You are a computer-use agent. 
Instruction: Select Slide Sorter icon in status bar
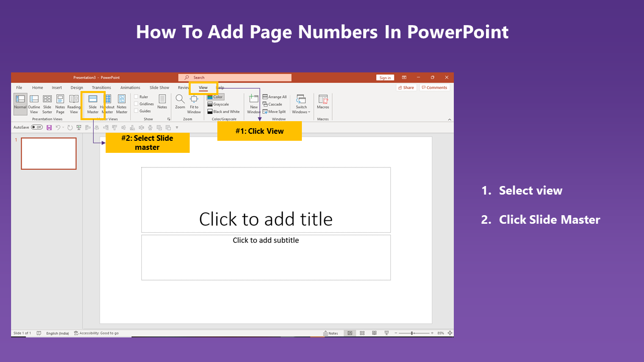tap(362, 333)
